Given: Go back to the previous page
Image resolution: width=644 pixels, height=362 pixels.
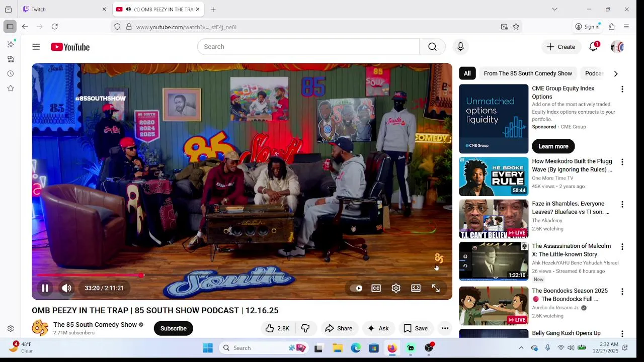Looking at the screenshot, I should [25, 27].
